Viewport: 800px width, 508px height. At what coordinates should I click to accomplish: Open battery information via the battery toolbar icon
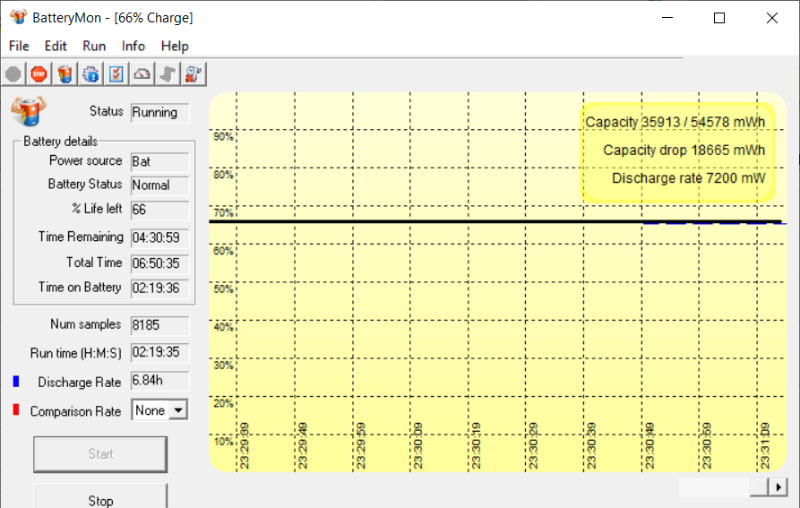coord(65,73)
